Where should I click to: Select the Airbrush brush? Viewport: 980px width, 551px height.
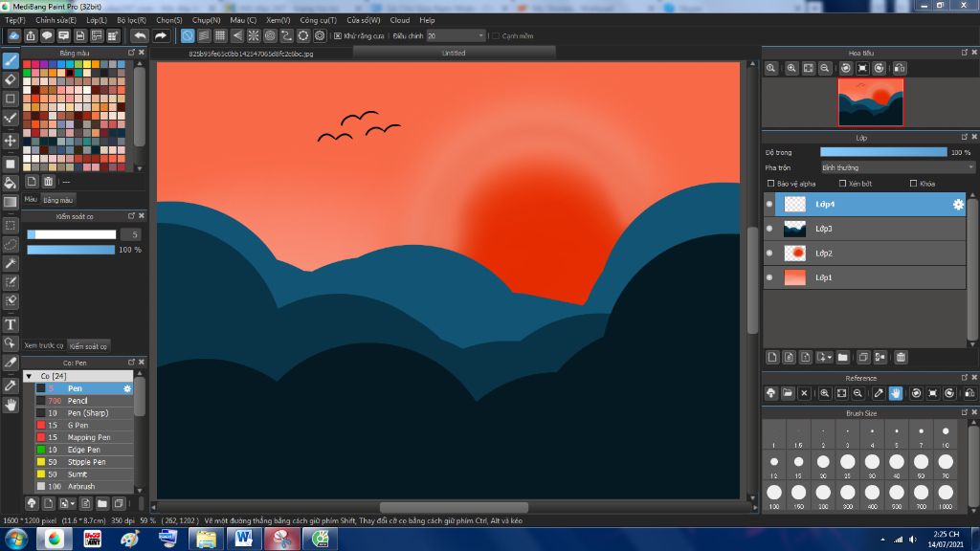[84, 486]
